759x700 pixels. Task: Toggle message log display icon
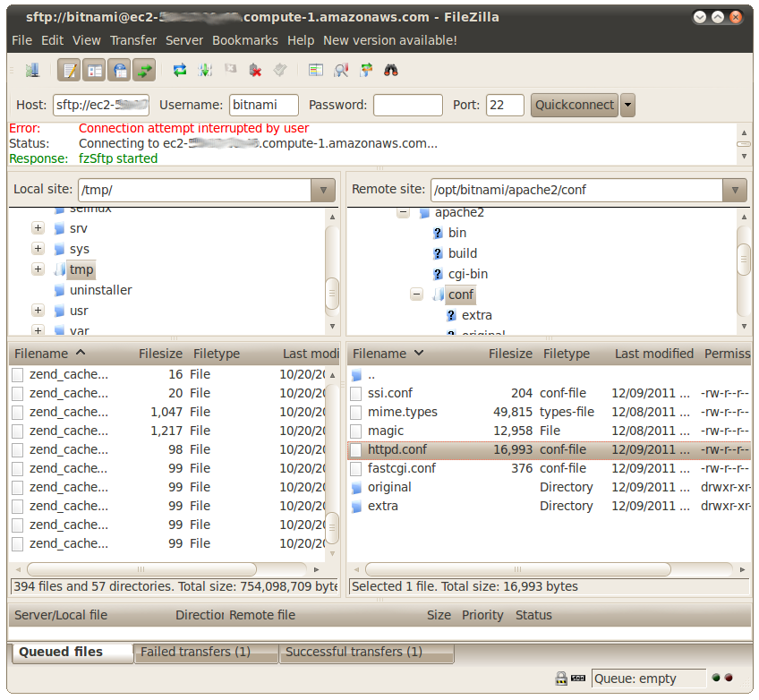click(69, 71)
